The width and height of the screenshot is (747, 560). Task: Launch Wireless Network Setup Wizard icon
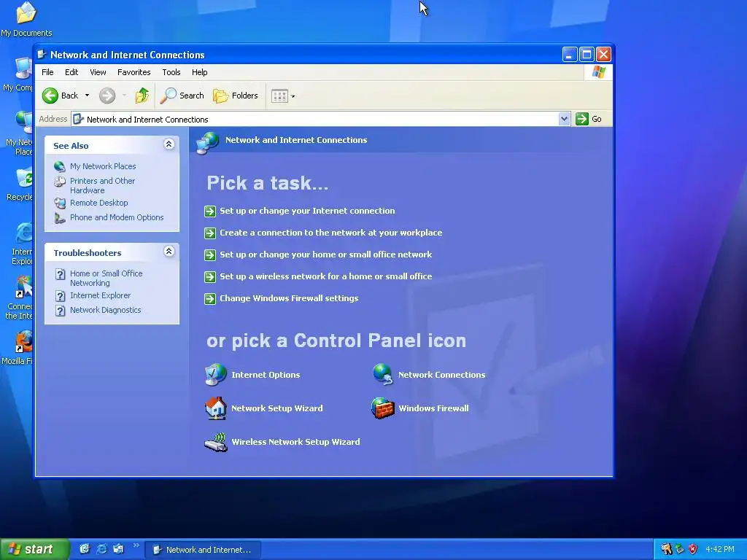216,442
